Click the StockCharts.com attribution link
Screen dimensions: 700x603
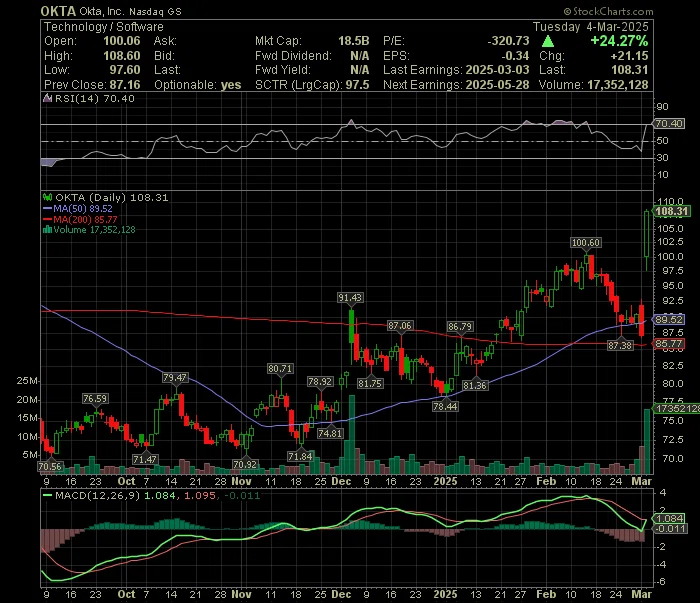[x=608, y=11]
